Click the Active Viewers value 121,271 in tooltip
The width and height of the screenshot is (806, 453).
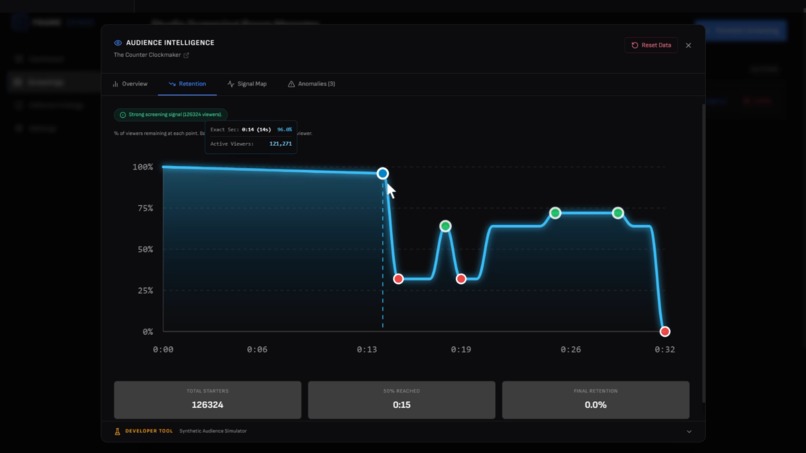point(281,144)
